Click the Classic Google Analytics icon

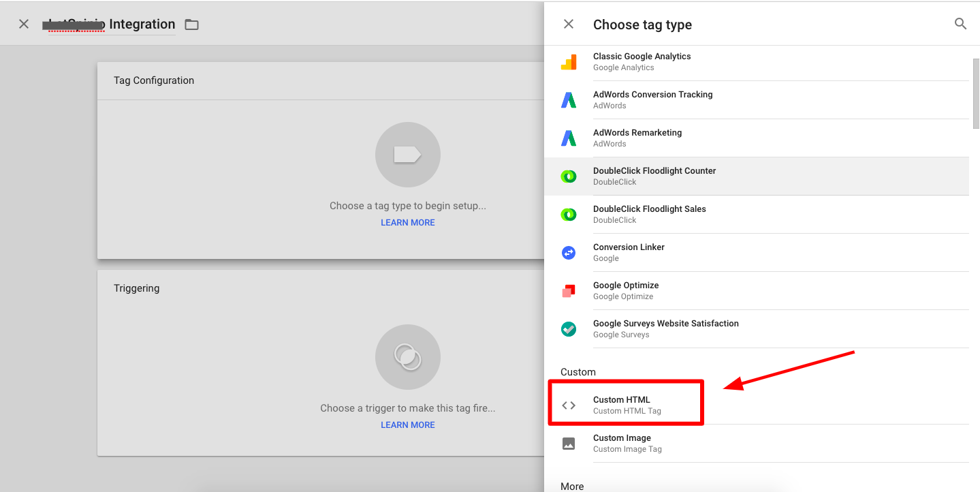tap(569, 62)
